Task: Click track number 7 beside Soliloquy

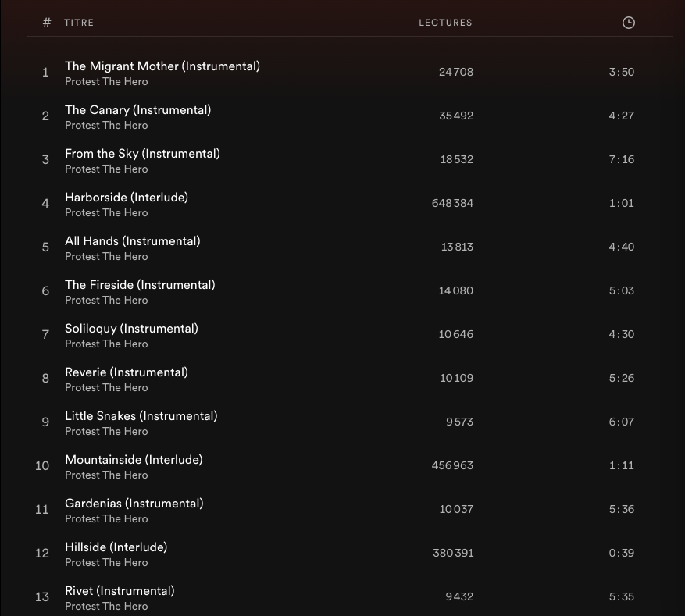Action: [45, 334]
